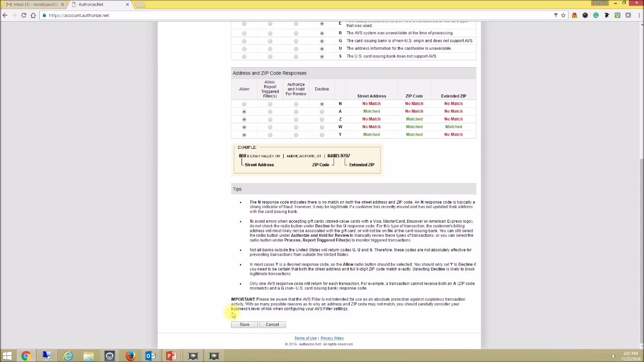Click the Authorize and Hold For Review header
644x362 pixels.
coord(296,89)
